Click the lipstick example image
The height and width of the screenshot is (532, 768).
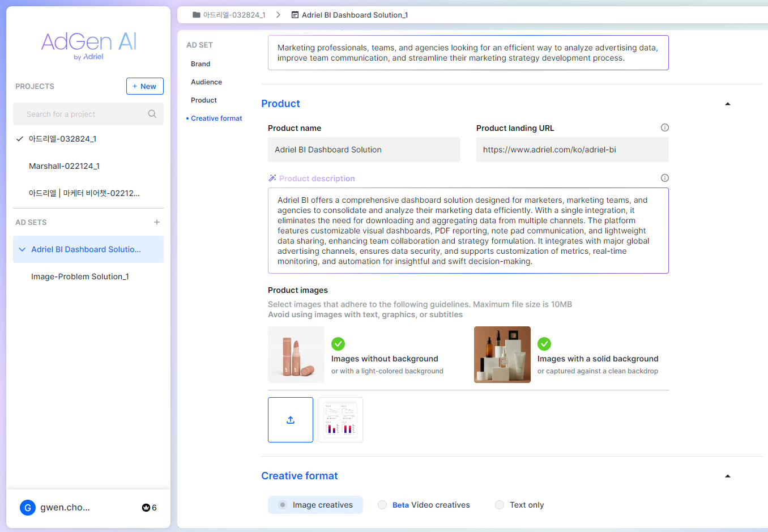point(296,355)
